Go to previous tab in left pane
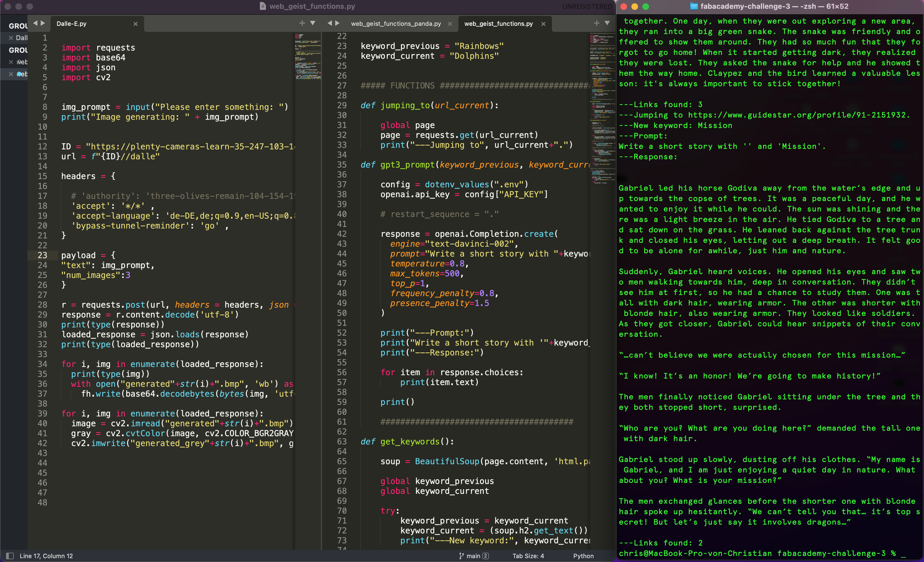 35,23
